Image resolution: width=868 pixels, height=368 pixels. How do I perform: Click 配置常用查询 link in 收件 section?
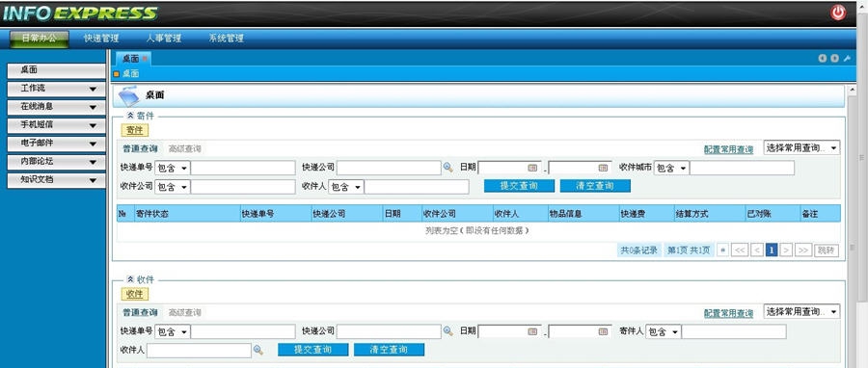point(728,313)
